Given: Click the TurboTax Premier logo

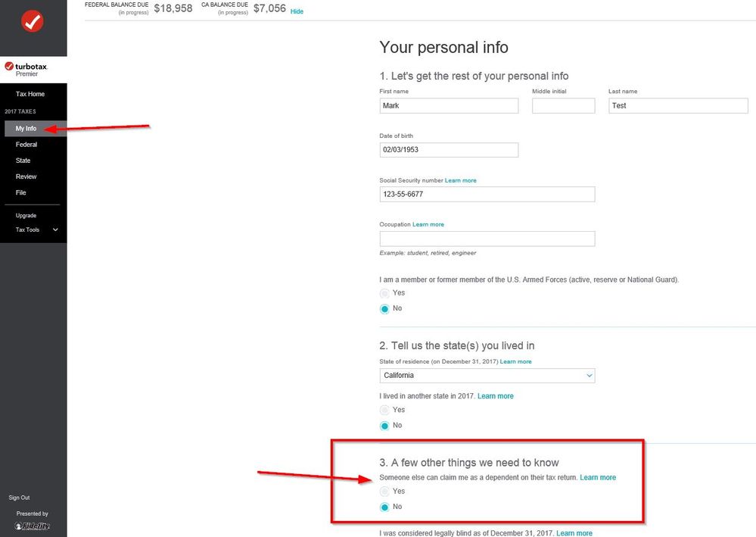Looking at the screenshot, I should tap(26, 70).
